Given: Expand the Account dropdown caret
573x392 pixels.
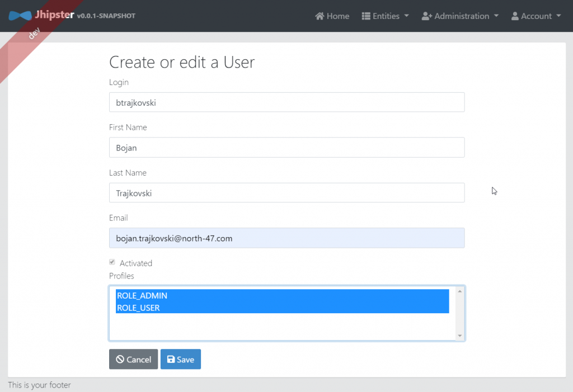Looking at the screenshot, I should click(x=558, y=16).
